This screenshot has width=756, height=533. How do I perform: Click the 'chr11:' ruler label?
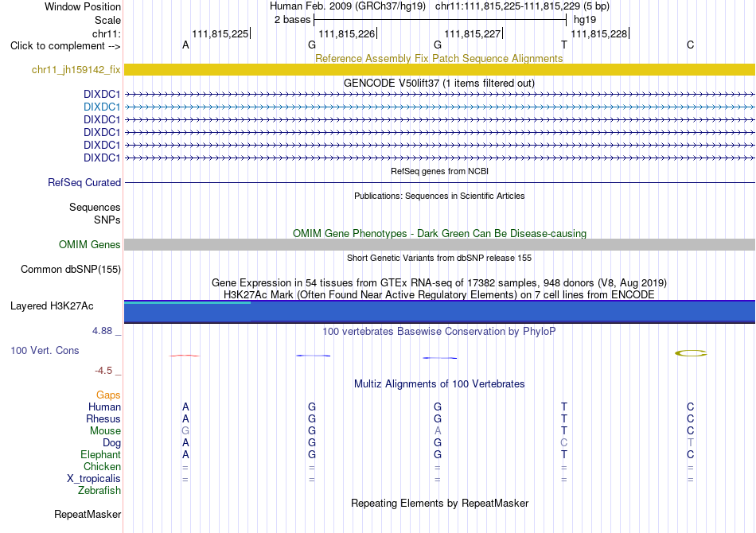107,33
